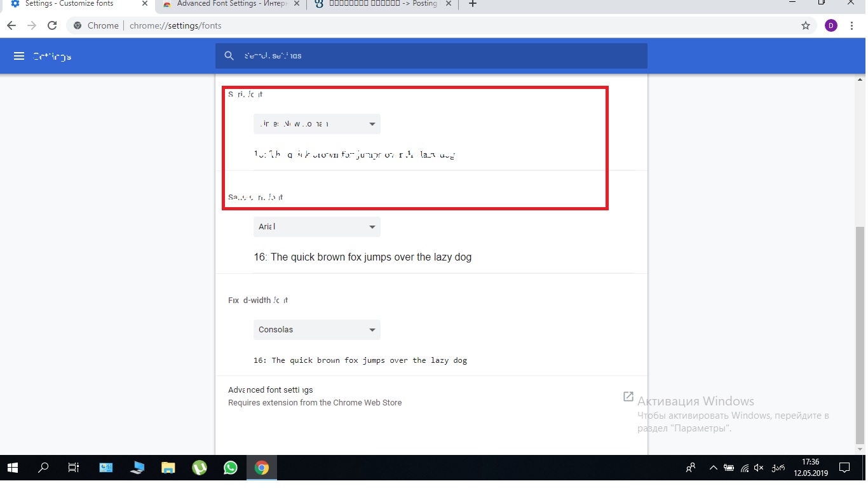Bookmark this page with the star icon
The width and height of the screenshot is (868, 488).
tap(806, 26)
